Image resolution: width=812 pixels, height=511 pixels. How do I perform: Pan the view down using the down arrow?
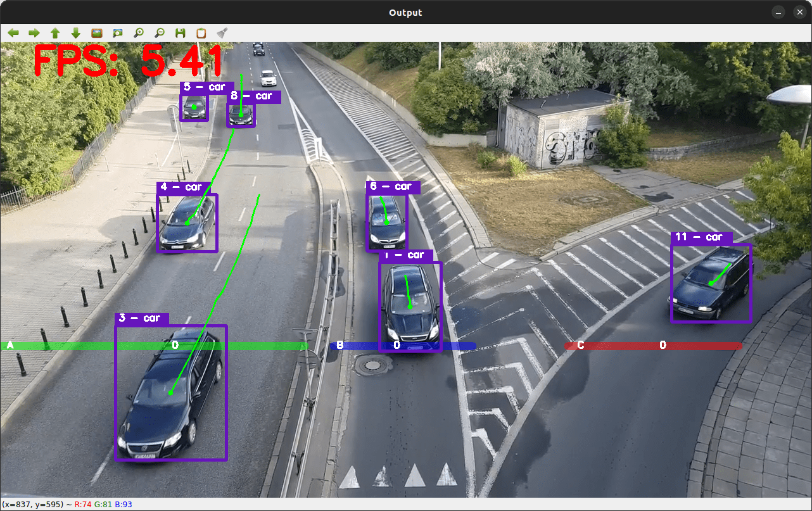click(76, 33)
